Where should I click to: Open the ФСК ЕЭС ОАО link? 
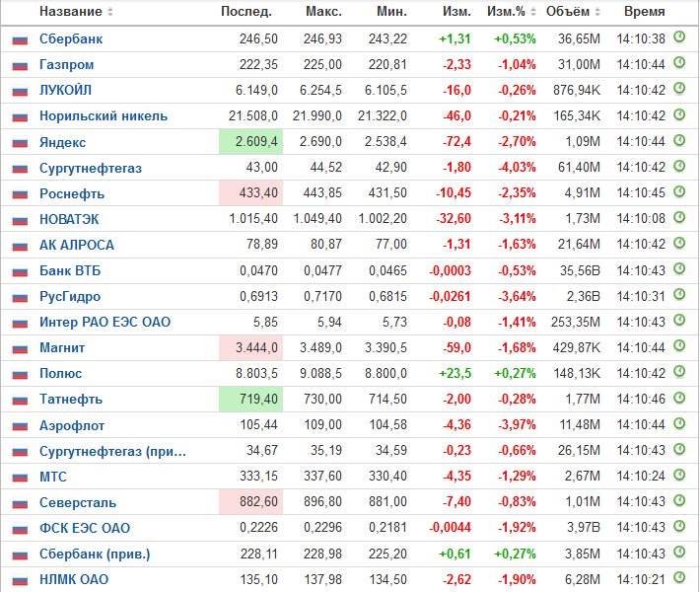click(85, 528)
